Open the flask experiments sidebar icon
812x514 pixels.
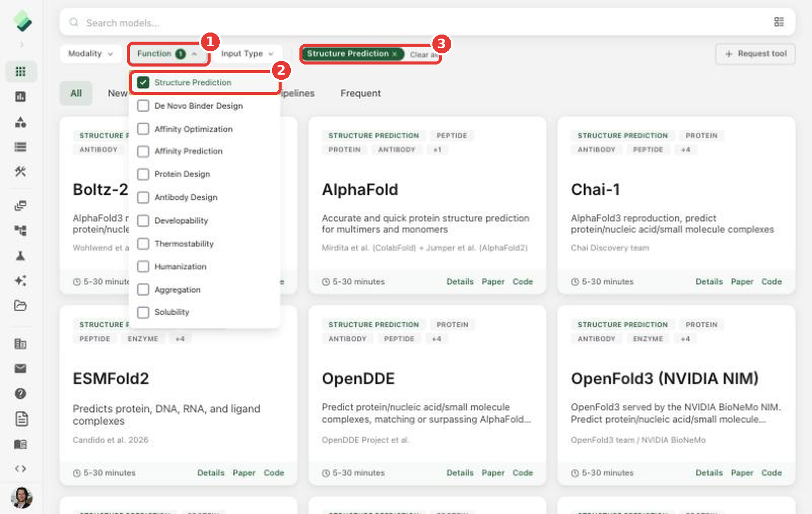coord(21,255)
